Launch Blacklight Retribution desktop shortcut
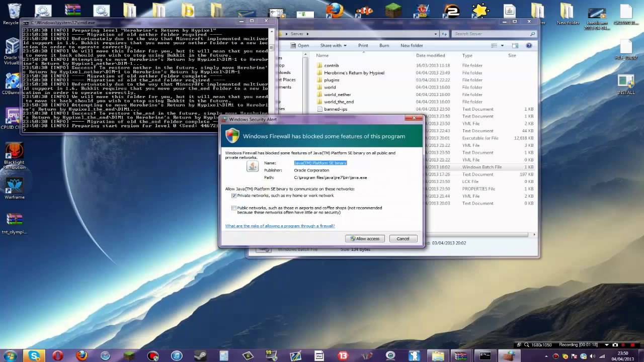This screenshot has height=362, width=644. pyautogui.click(x=14, y=156)
